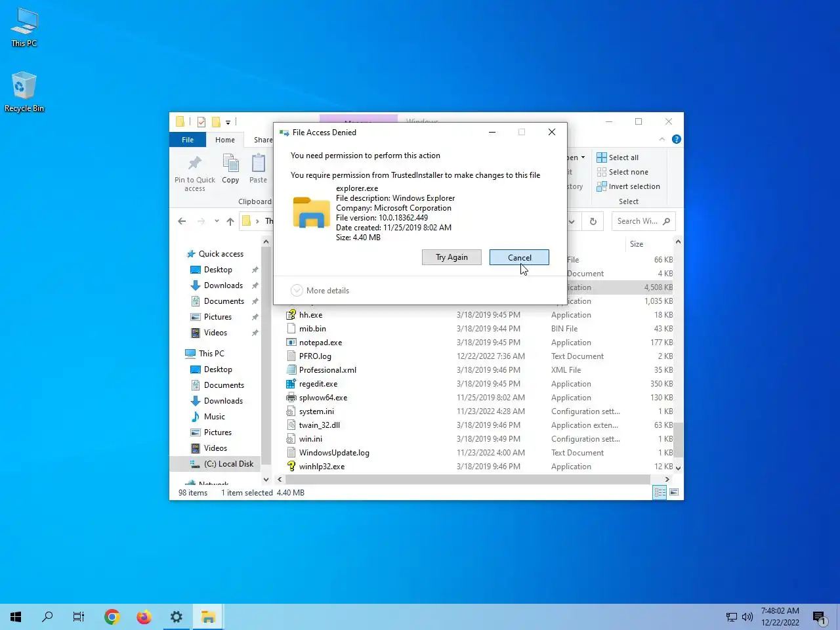
Task: Select twain_32.dll in the list
Action: coord(319,425)
